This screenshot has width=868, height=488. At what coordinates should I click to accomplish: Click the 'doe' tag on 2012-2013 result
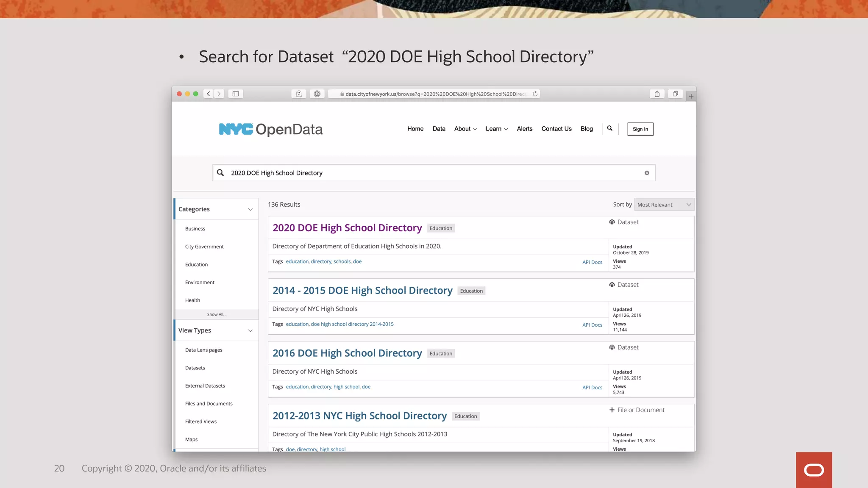[x=290, y=449]
